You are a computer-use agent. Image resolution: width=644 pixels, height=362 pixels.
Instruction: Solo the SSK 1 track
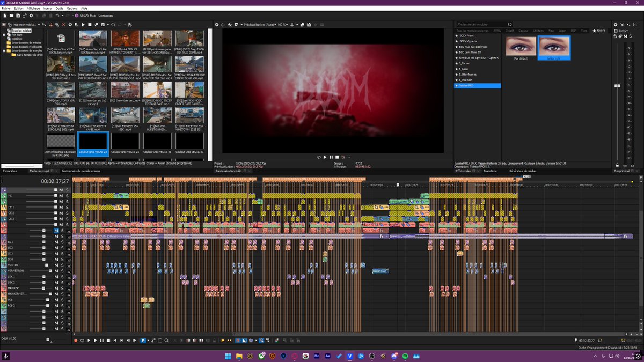[62, 277]
